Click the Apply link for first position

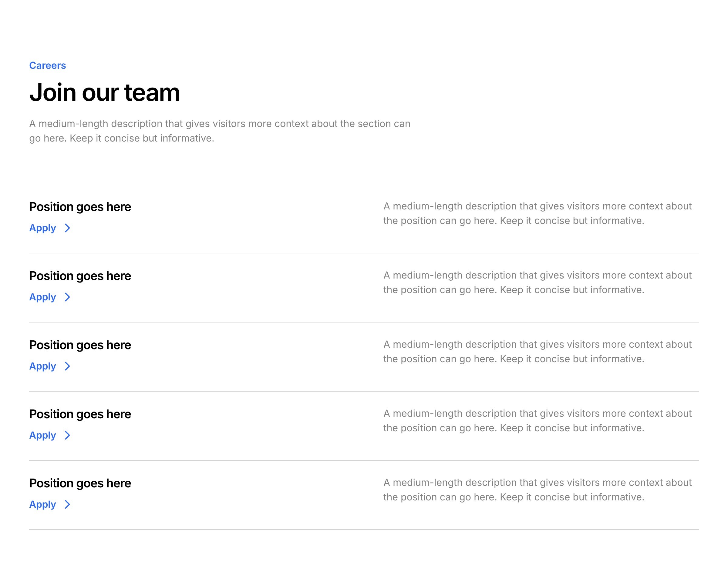point(42,228)
